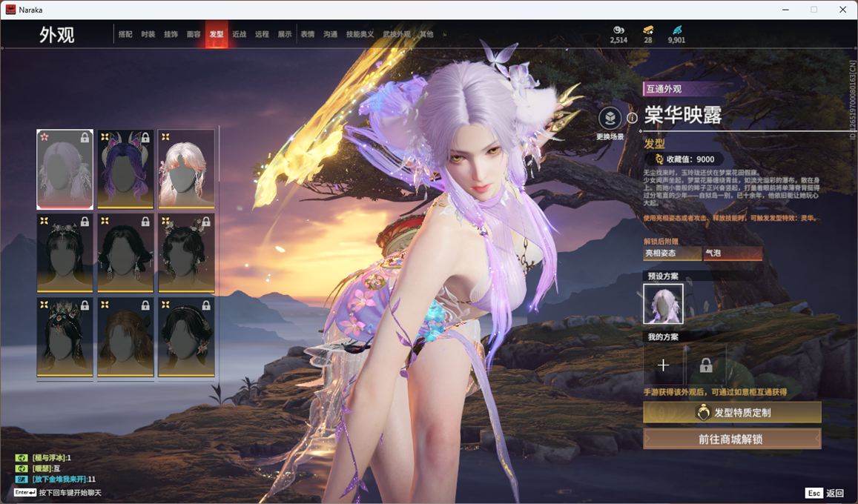The width and height of the screenshot is (858, 504).
Task: Click the 棠华映露 hairstyle title
Action: tap(683, 116)
